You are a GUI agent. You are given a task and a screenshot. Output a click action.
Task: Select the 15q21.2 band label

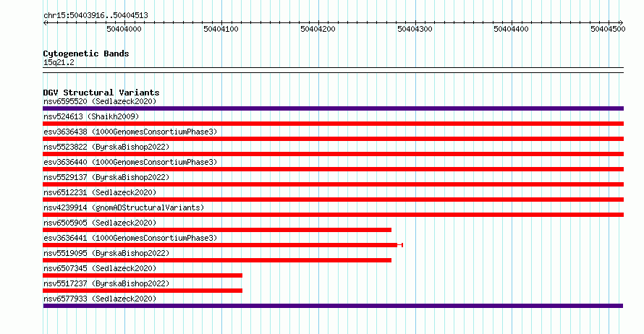pos(59,62)
